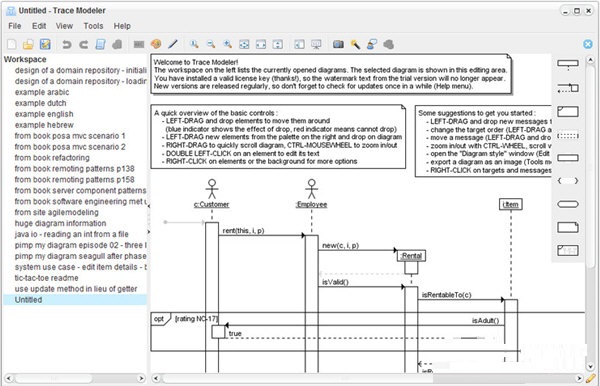Select the object target shape in palette
Screen dimensions: 600x386
coord(568,64)
